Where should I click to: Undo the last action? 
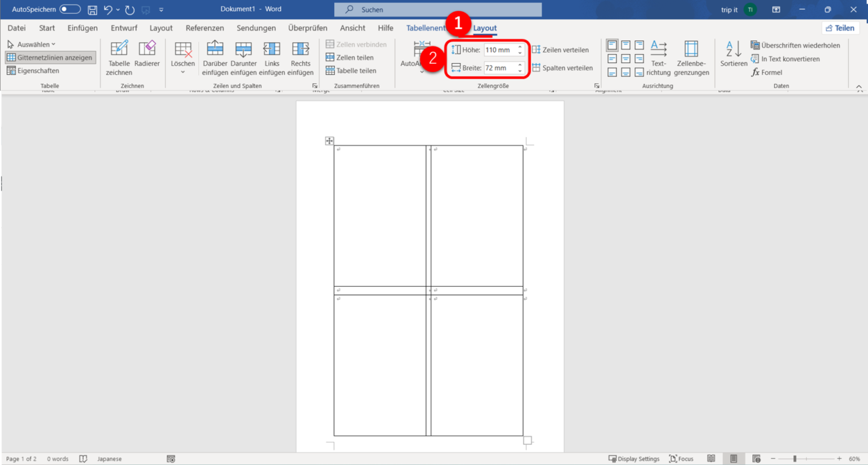click(x=107, y=10)
